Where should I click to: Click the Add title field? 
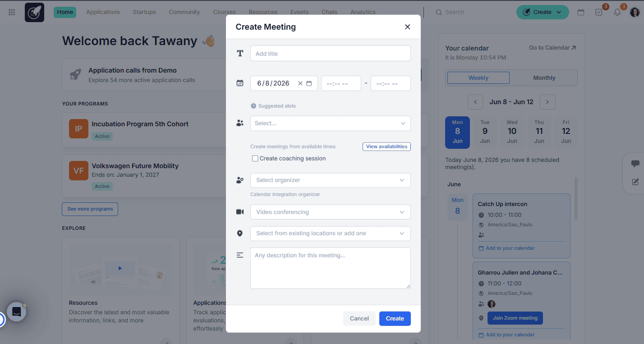[x=330, y=54]
